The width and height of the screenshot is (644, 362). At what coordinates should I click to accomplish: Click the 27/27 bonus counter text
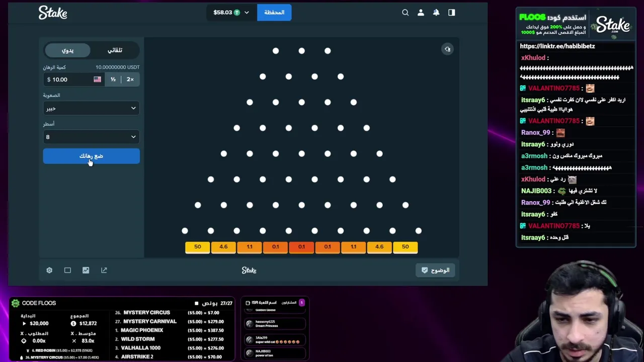[226, 304]
